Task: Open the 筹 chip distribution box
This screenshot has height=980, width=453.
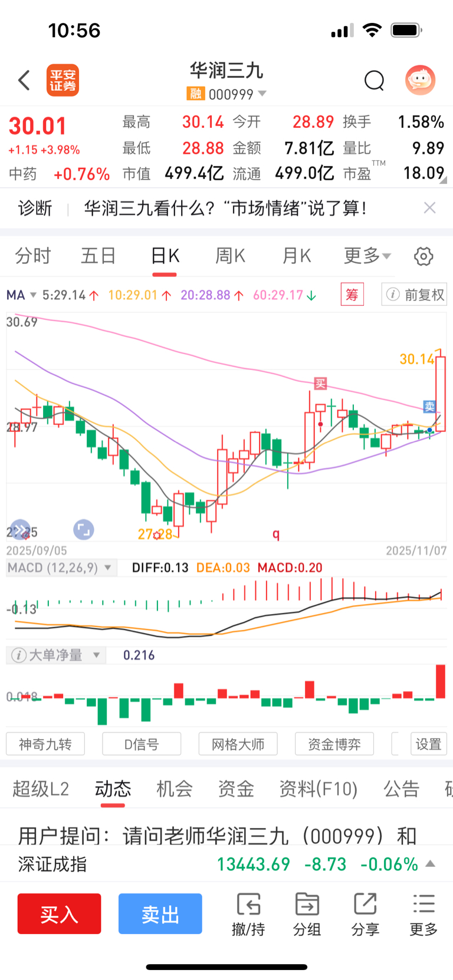Action: (352, 294)
